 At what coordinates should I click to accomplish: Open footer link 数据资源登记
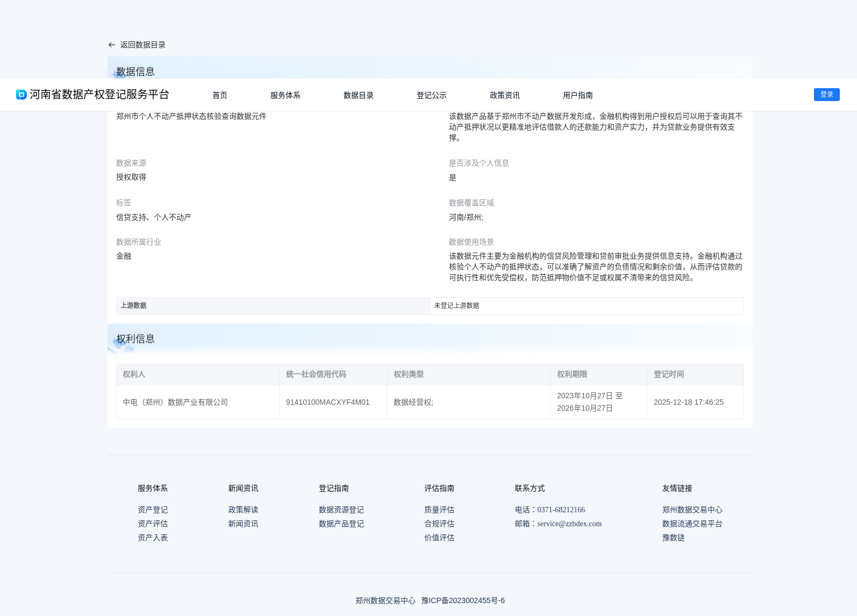pyautogui.click(x=341, y=510)
